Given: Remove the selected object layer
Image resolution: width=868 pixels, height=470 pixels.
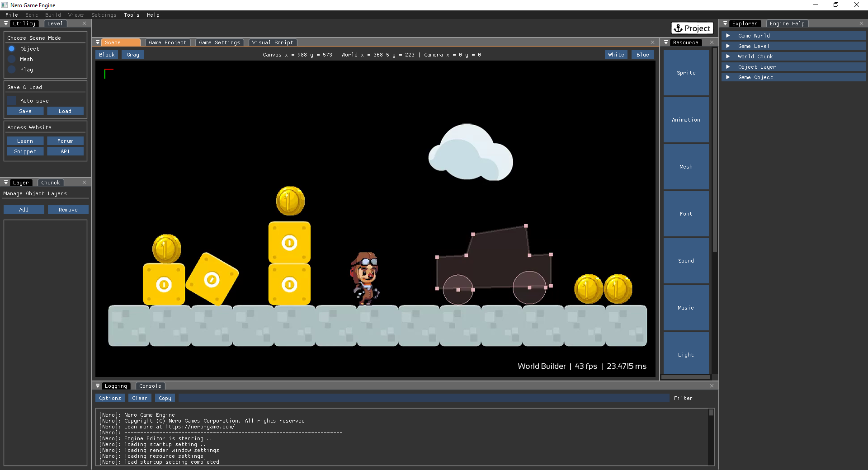Looking at the screenshot, I should pos(68,210).
